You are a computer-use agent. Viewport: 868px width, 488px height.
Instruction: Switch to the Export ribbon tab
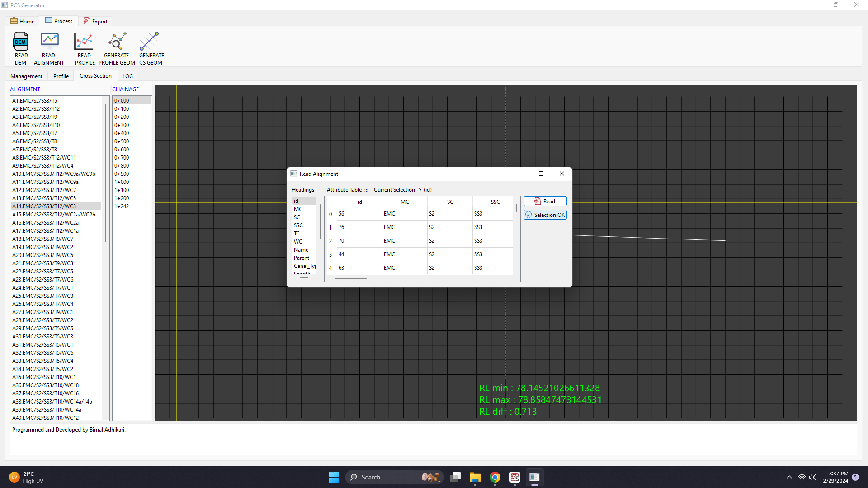click(95, 21)
